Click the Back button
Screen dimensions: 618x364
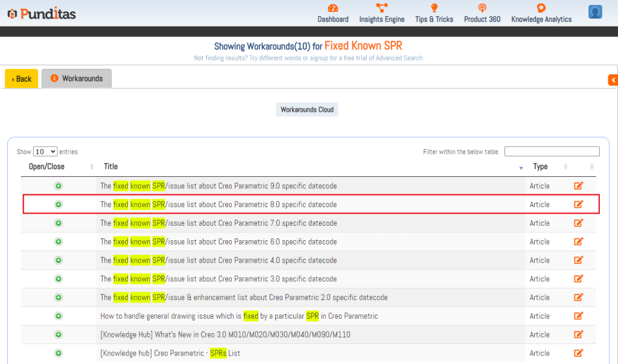(x=22, y=79)
